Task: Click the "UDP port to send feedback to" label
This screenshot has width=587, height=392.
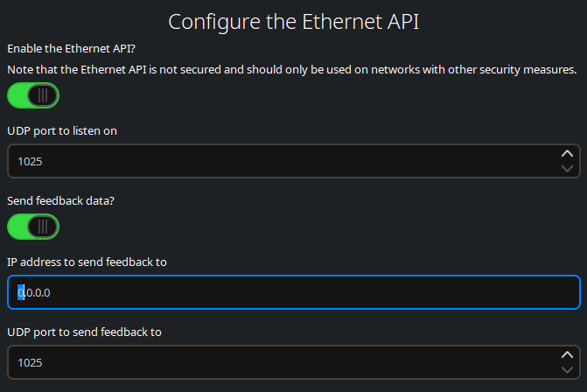Action: [84, 332]
